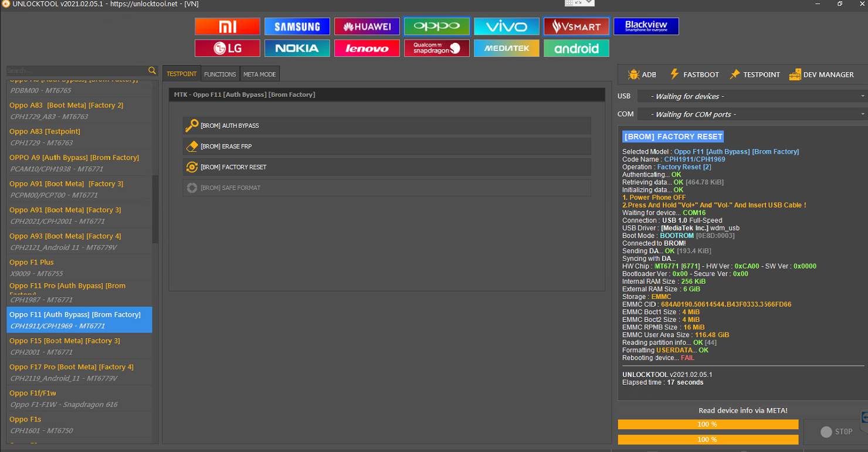Open the OPPO brand section
Screen dimensions: 868x452
coord(437,26)
